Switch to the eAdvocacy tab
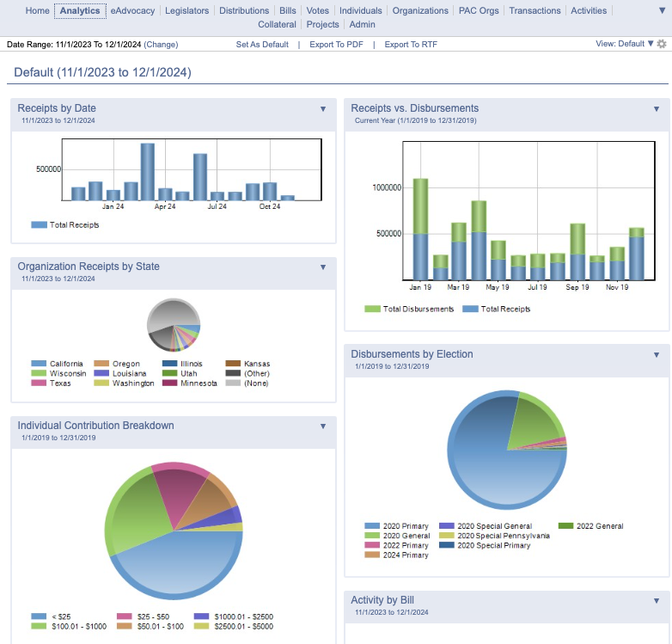 pyautogui.click(x=132, y=10)
